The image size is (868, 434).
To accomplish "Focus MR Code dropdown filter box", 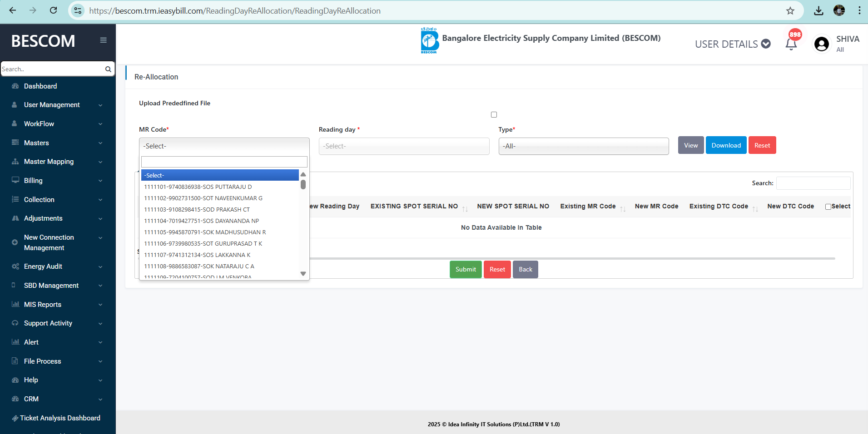I will tap(224, 162).
